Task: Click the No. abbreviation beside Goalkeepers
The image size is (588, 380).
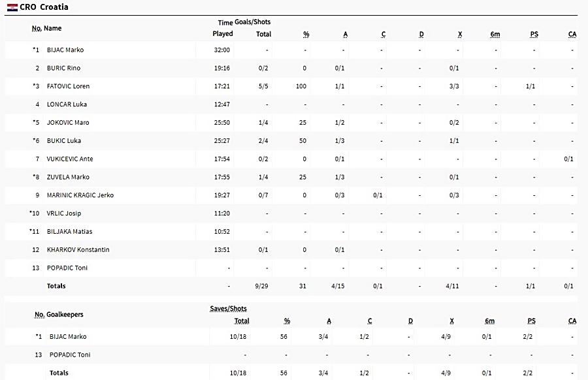Action: (40, 315)
